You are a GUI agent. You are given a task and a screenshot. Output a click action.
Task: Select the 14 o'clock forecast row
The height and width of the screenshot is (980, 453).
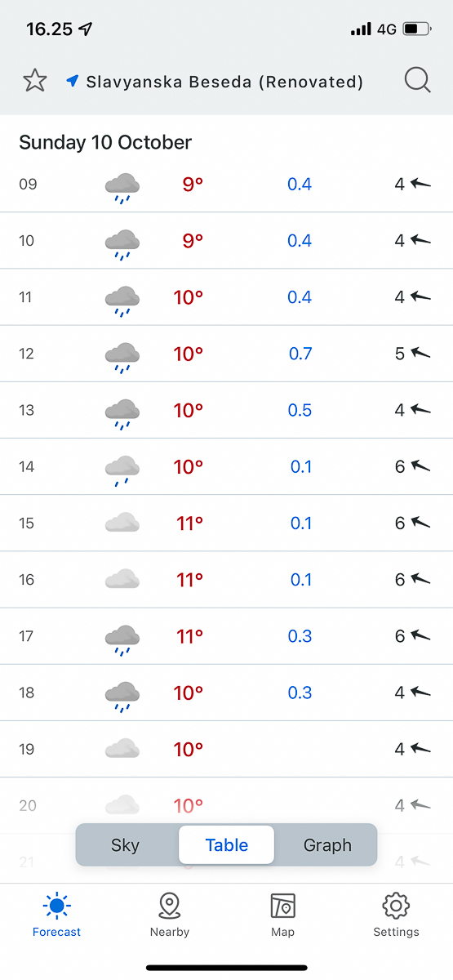click(x=226, y=466)
